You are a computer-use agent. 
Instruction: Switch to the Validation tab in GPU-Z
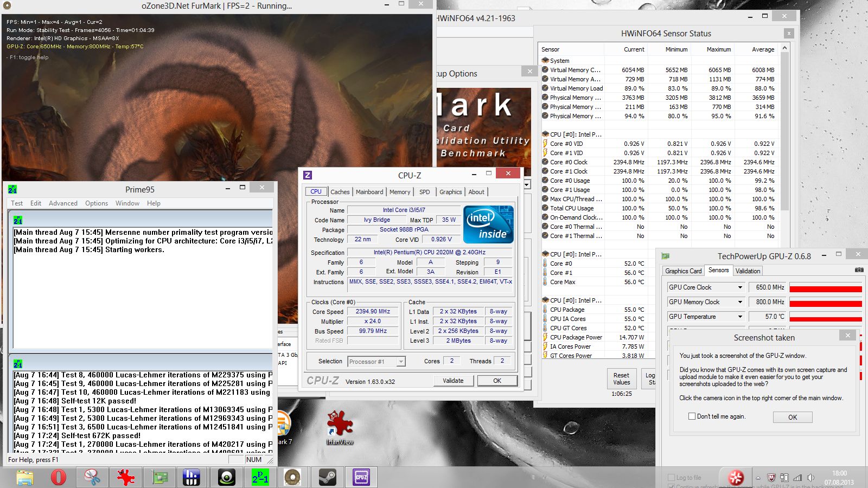tap(748, 271)
